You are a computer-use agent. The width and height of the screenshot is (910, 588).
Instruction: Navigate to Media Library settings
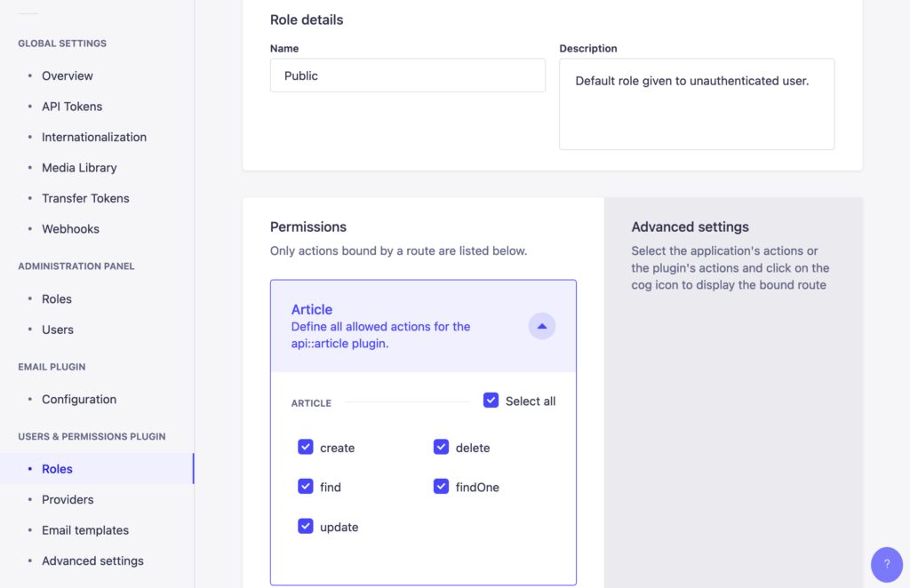[x=79, y=168]
